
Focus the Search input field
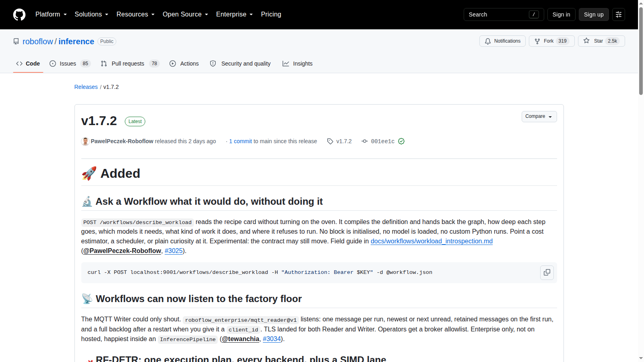(504, 14)
